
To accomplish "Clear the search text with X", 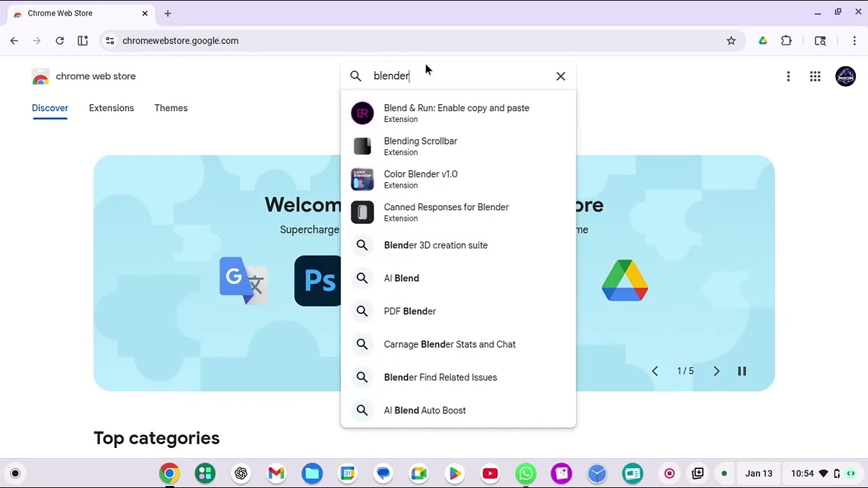I will point(561,76).
